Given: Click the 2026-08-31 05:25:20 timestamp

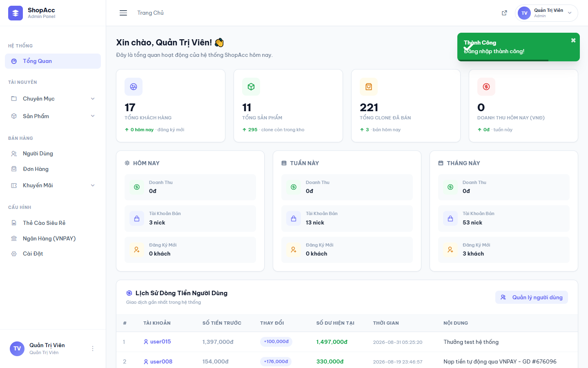Looking at the screenshot, I should [x=397, y=342].
